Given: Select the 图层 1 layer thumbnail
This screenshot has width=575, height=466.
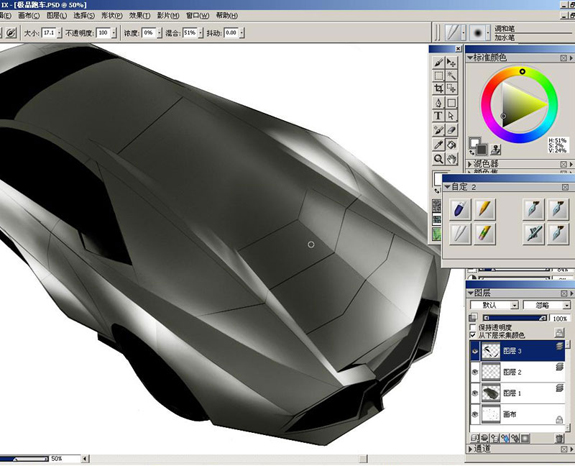Looking at the screenshot, I should click(x=491, y=393).
